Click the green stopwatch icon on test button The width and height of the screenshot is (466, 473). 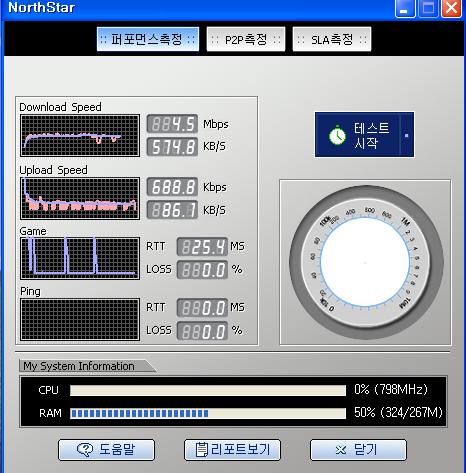(337, 135)
